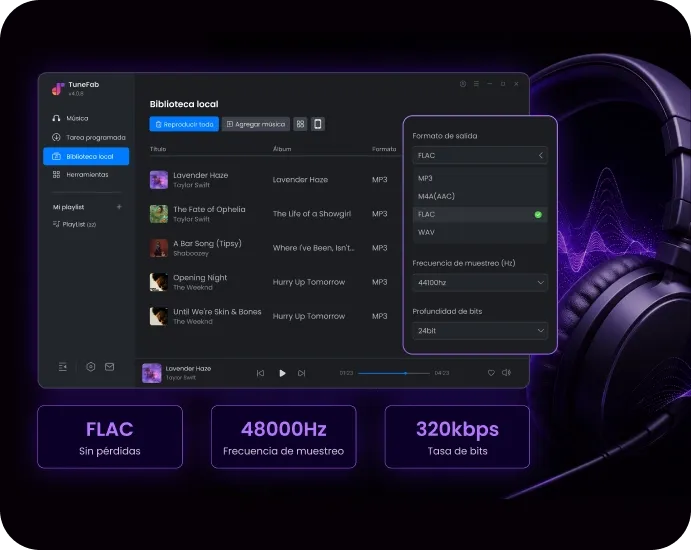691x550 pixels.
Task: Click The Fate of Ophelia cover thumbnail
Action: pos(159,214)
